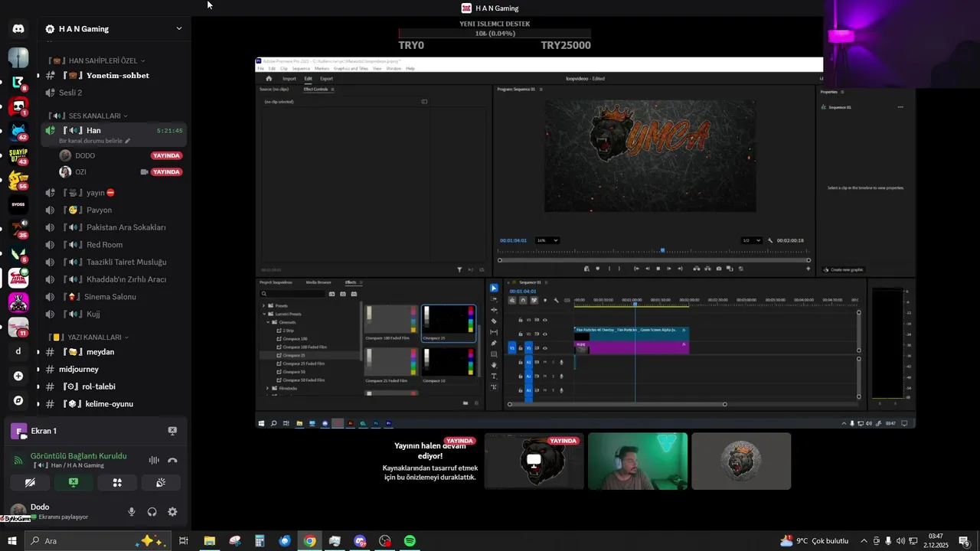This screenshot has height=551, width=980.
Task: Open the soundboard button
Action: [161, 483]
